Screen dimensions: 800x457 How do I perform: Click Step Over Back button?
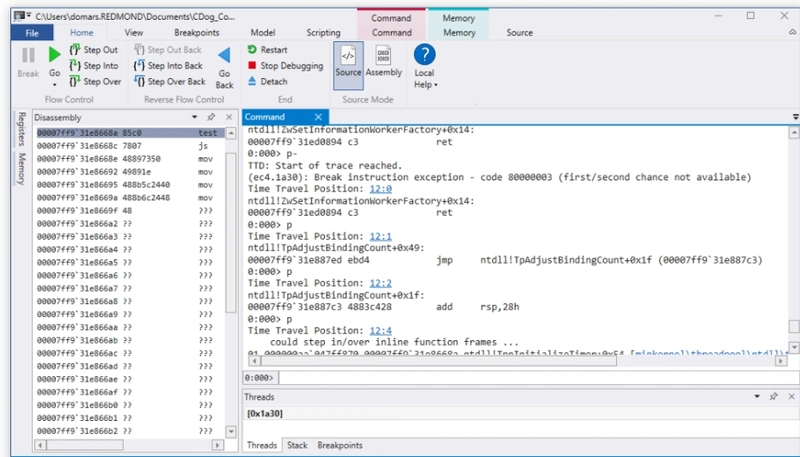click(x=170, y=82)
